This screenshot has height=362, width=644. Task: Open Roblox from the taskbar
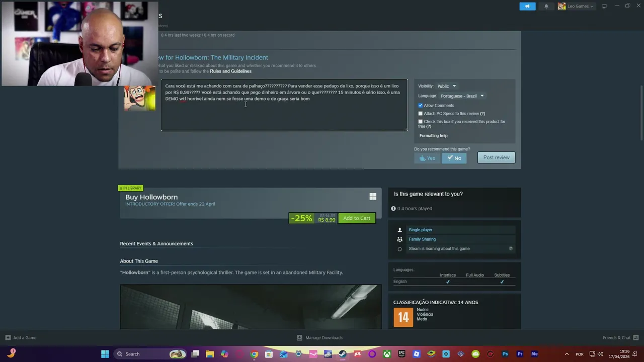coord(416,354)
